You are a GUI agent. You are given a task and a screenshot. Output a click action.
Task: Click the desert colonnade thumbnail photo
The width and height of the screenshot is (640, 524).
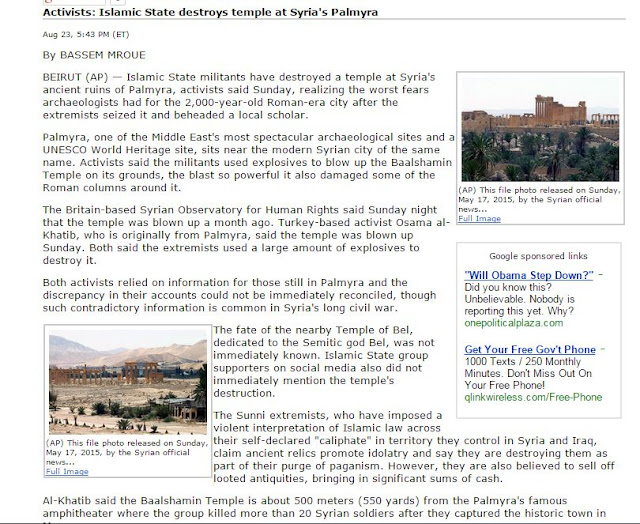[128, 382]
